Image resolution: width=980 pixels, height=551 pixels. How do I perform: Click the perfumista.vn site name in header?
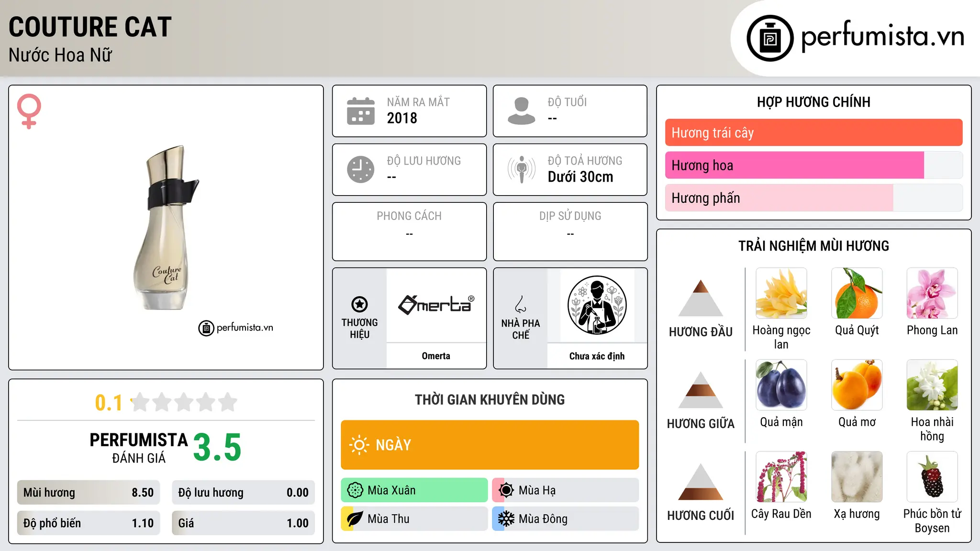pyautogui.click(x=882, y=36)
